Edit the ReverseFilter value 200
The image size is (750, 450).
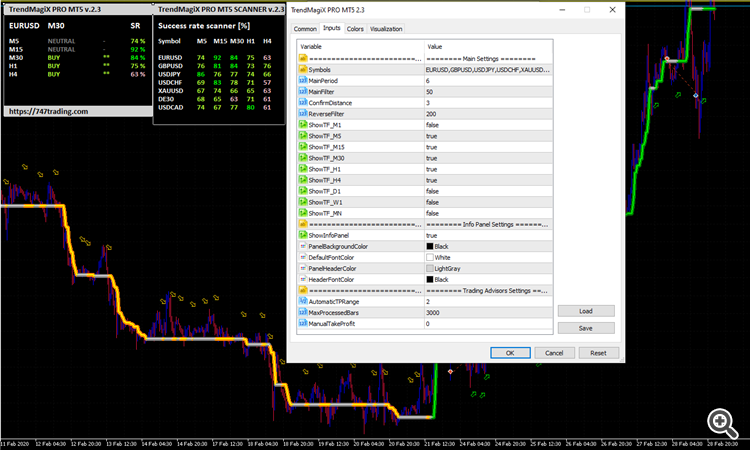click(x=488, y=114)
